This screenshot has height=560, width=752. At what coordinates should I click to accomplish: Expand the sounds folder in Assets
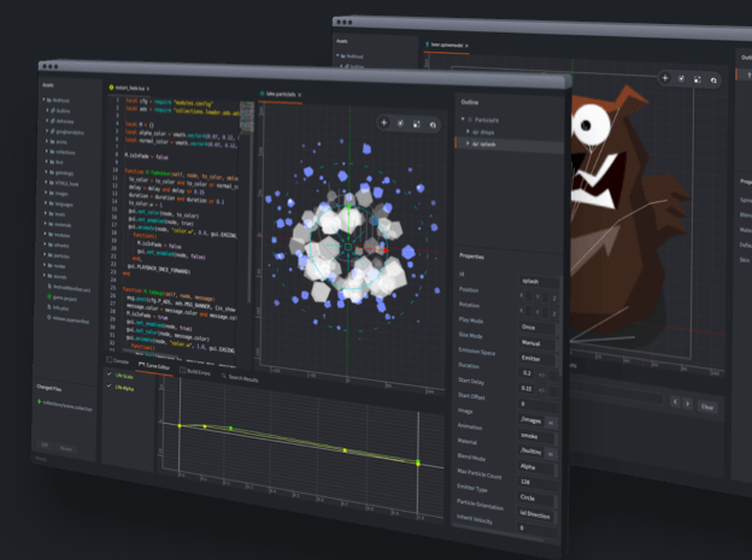(x=44, y=274)
